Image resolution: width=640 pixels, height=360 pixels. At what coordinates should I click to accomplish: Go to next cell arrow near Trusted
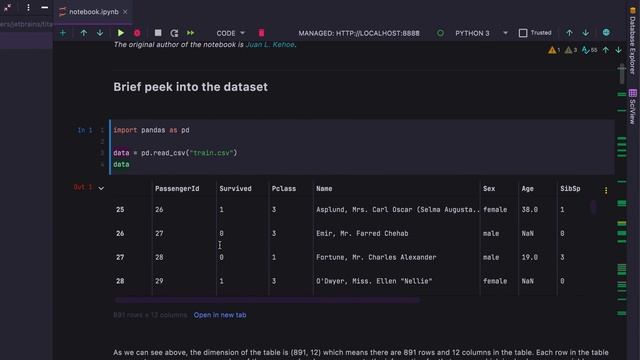tap(586, 33)
